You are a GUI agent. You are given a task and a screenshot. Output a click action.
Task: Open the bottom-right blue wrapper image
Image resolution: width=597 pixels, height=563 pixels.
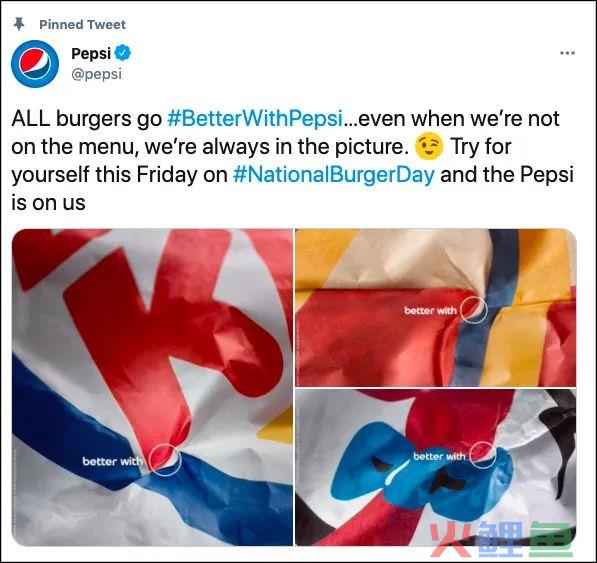[436, 467]
